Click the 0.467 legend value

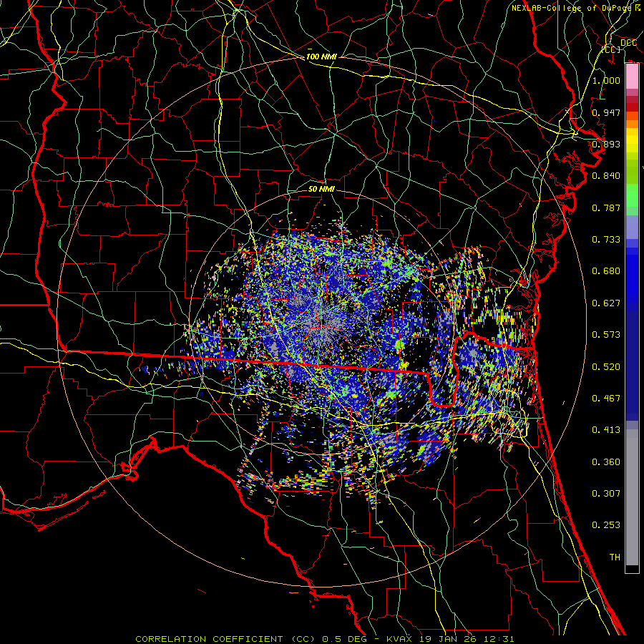[x=606, y=398]
